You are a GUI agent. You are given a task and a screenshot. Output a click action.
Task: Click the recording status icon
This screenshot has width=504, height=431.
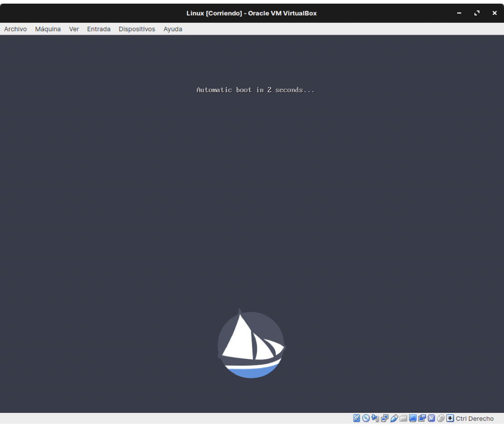pos(422,418)
